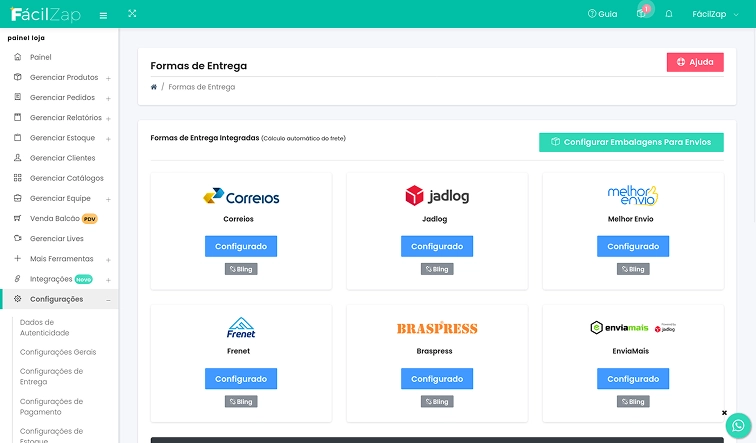The height and width of the screenshot is (443, 756).
Task: Open Gerenciar Lives menu item
Action: pyautogui.click(x=56, y=239)
